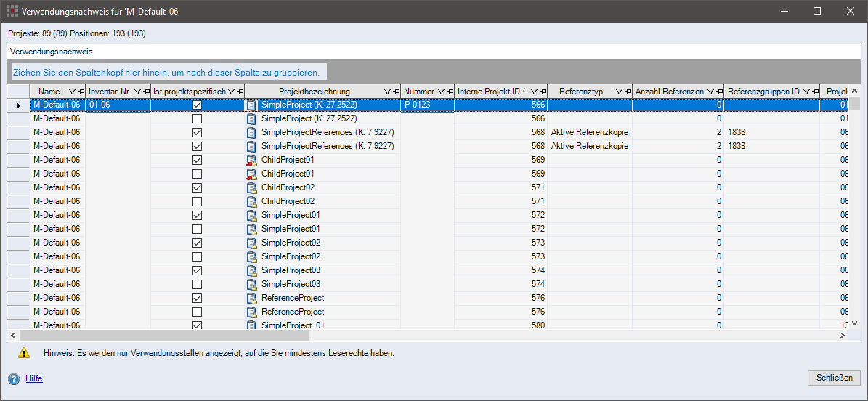868x401 pixels.
Task: Click project icon in the selected SimpleProject row
Action: point(252,105)
